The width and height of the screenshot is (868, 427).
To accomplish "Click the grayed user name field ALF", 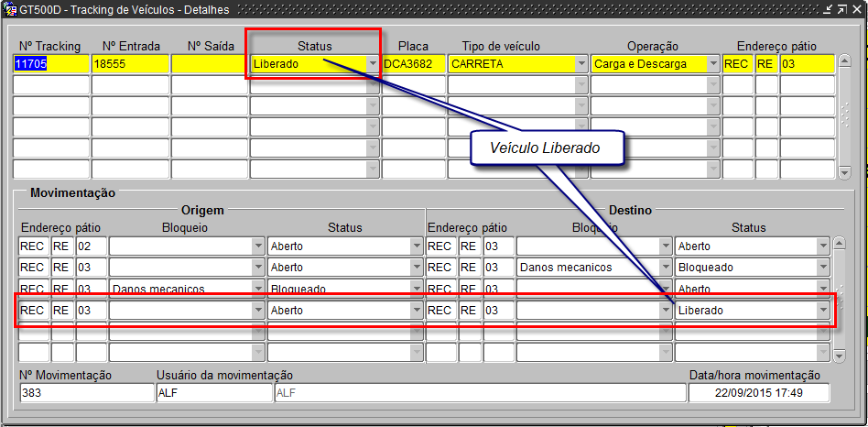I will (480, 393).
